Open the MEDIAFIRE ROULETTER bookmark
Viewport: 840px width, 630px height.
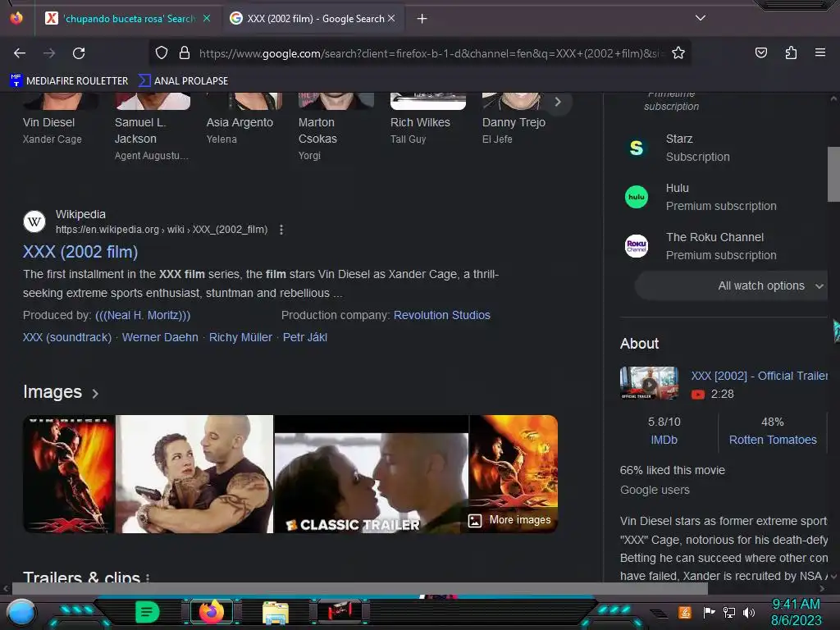(x=69, y=81)
